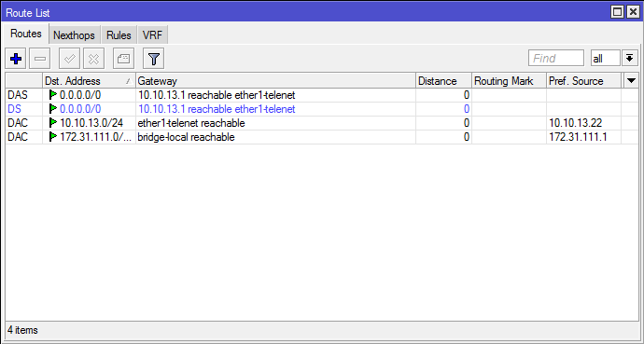644x344 pixels.
Task: Sort by Gateway column header
Action: click(x=275, y=81)
